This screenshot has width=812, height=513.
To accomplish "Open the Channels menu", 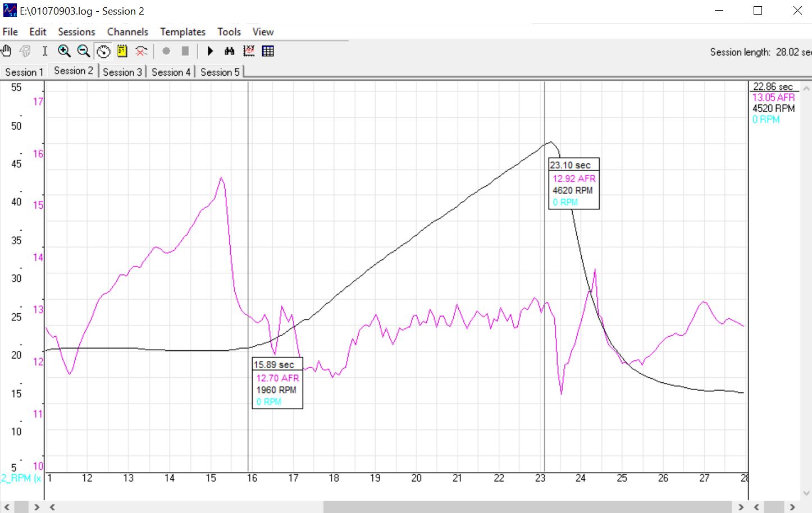I will [127, 32].
